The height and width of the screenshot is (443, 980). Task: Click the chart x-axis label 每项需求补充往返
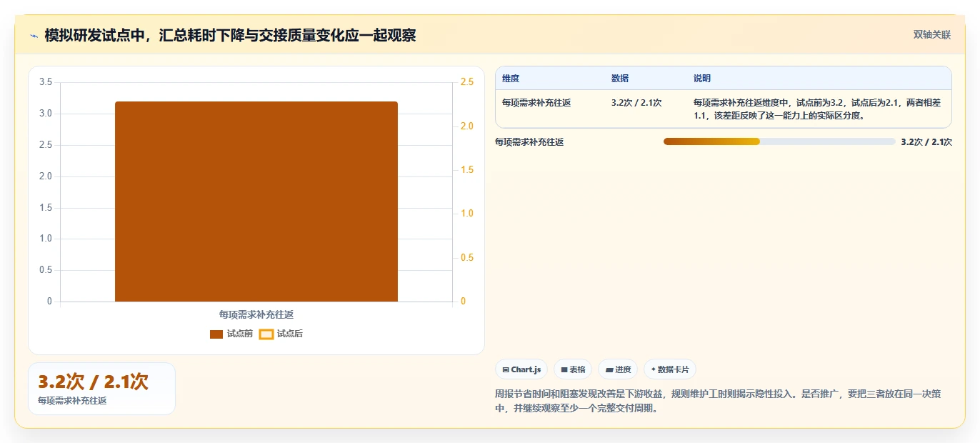pyautogui.click(x=256, y=314)
